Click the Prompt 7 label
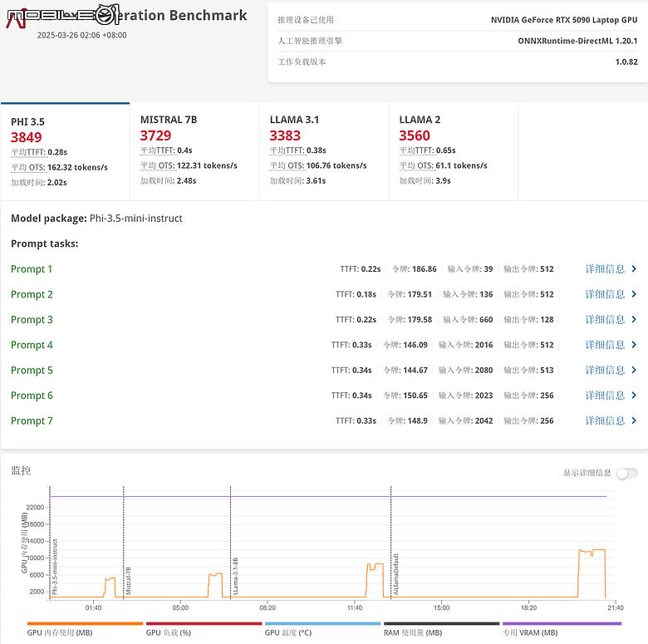This screenshot has width=648, height=644. click(32, 420)
